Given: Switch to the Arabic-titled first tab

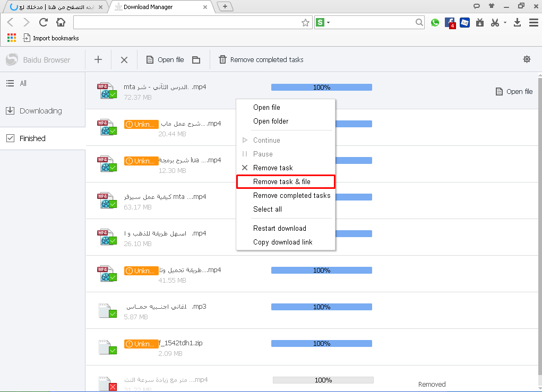Looking at the screenshot, I should tap(57, 7).
